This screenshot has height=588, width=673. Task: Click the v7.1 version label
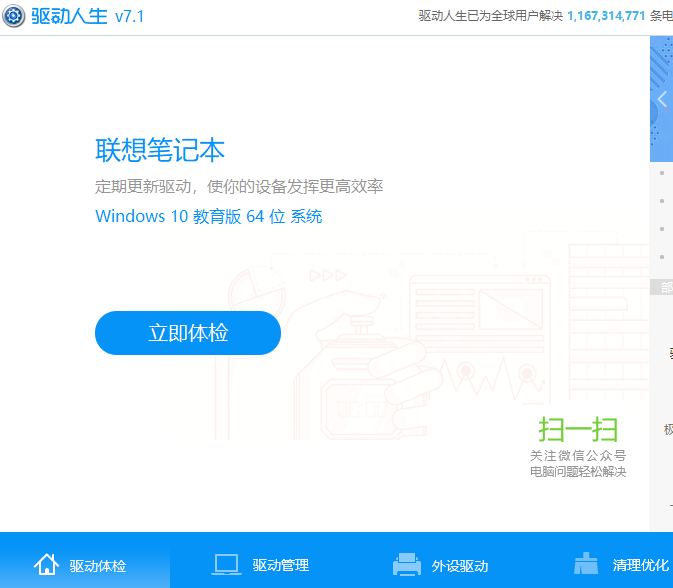click(x=130, y=17)
